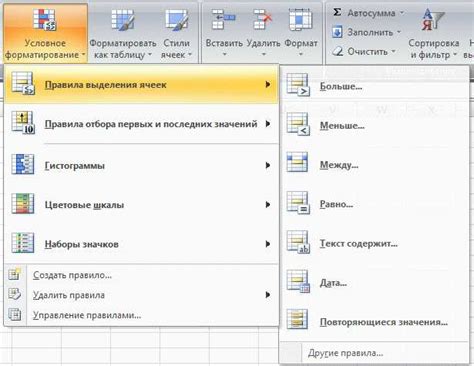Image resolution: width=474 pixels, height=366 pixels.
Task: Click the Удалить cells icon
Action: click(263, 19)
